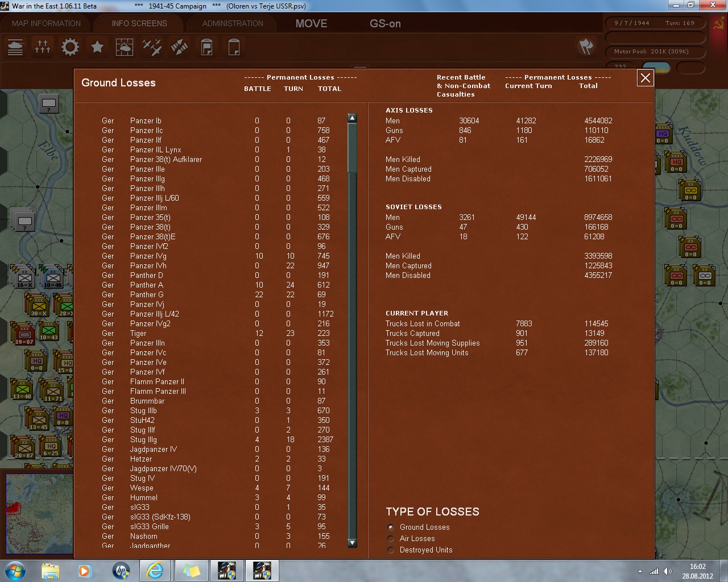728x582 pixels.
Task: Click the Trucks Lost Moving Supplies entry
Action: tap(432, 343)
